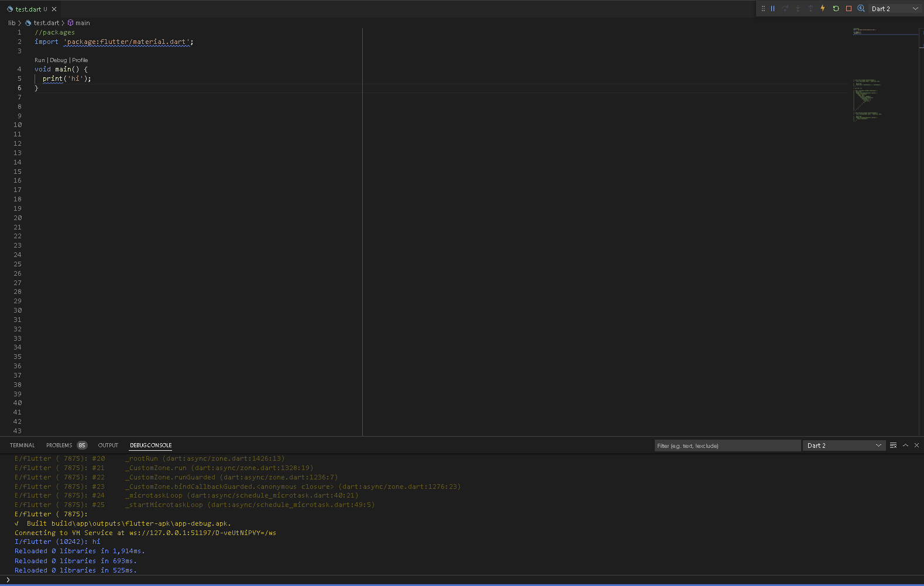Open the Dart 2 dropdown in debug console panel

pyautogui.click(x=844, y=446)
